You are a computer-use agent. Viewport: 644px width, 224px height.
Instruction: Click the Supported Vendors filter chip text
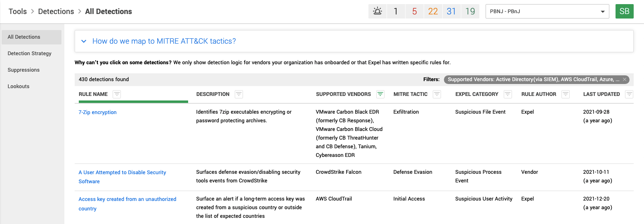click(533, 79)
